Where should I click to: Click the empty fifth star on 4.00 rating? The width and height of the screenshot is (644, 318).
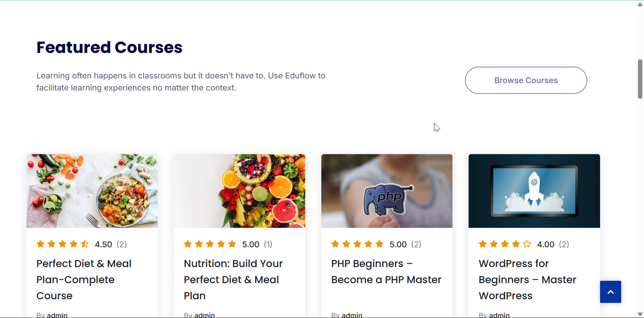coord(527,244)
